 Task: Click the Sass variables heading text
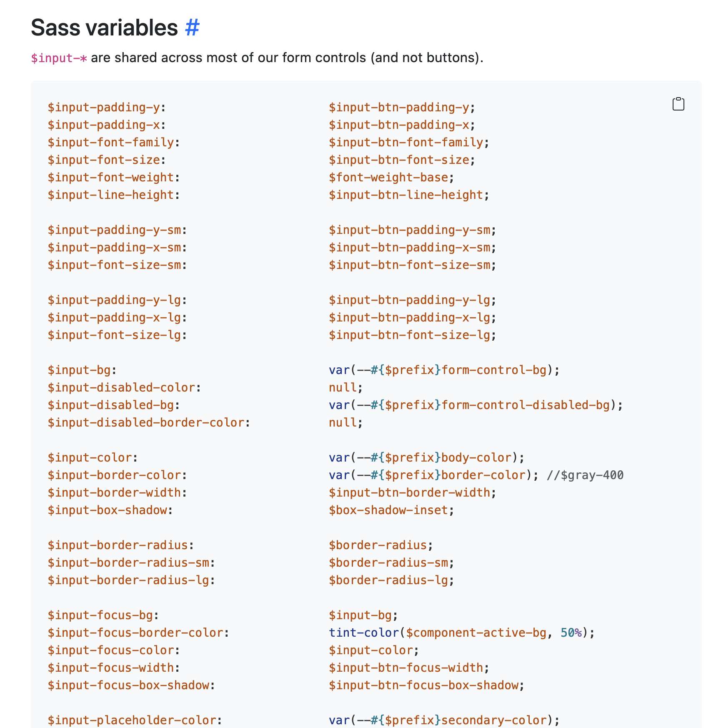[x=104, y=28]
